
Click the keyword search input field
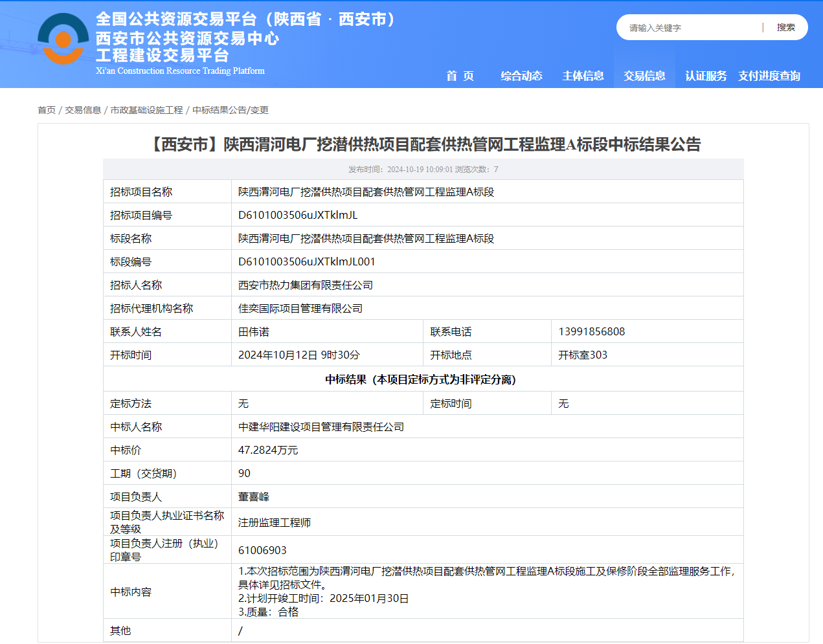click(x=692, y=28)
